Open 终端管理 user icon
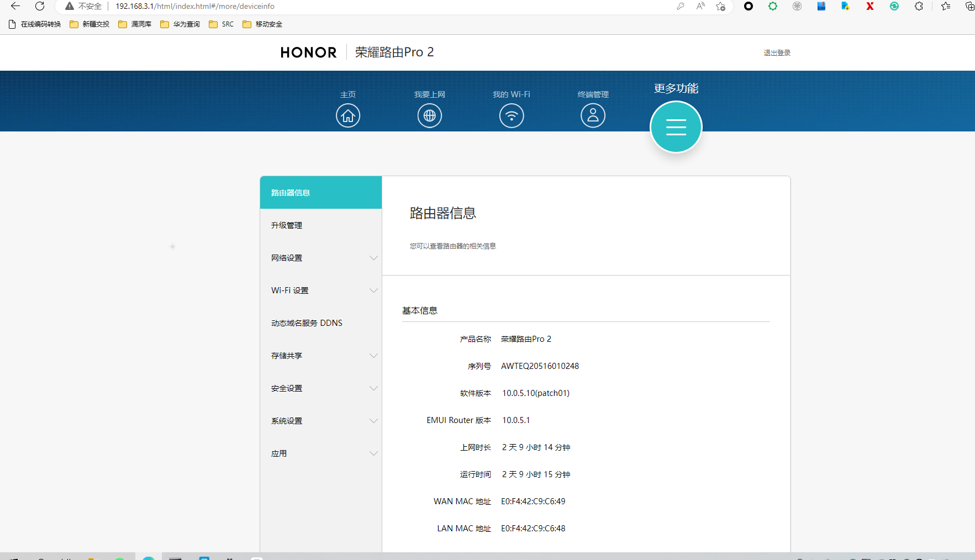The width and height of the screenshot is (975, 560). [x=593, y=116]
